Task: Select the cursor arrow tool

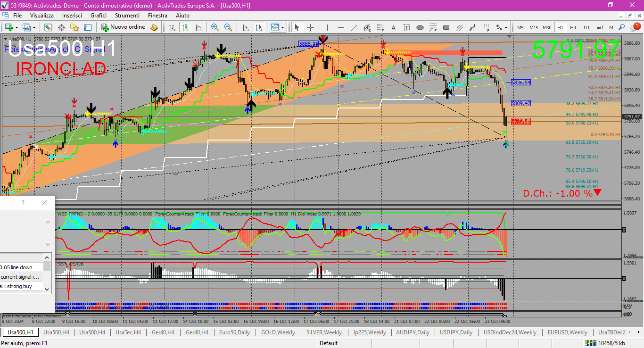Action: click(297, 27)
